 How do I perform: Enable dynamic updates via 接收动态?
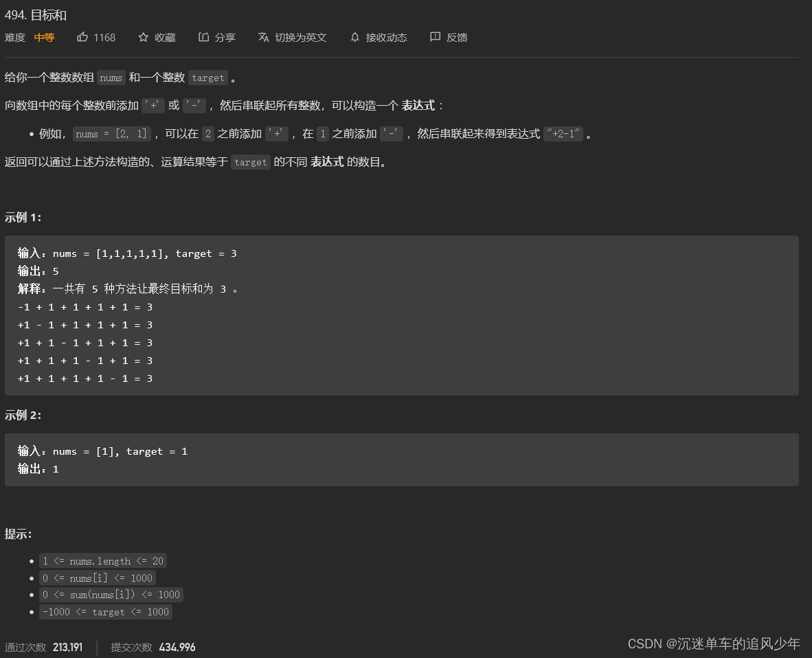click(x=379, y=38)
